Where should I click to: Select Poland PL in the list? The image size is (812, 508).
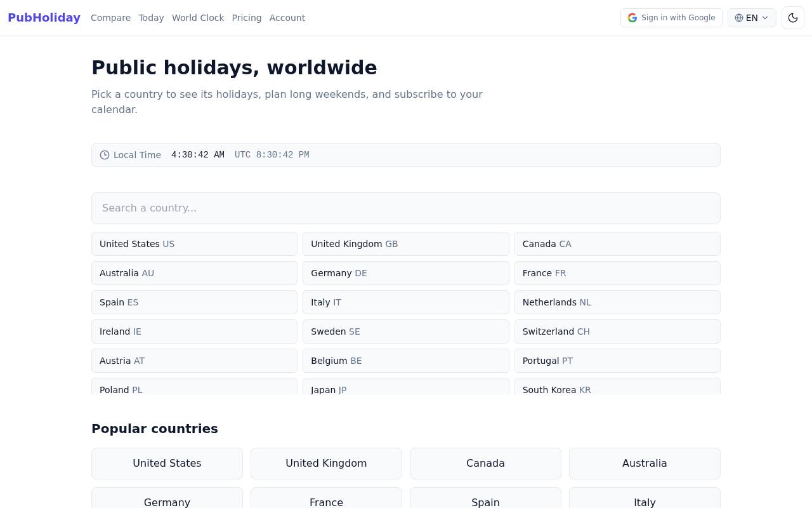tap(194, 387)
